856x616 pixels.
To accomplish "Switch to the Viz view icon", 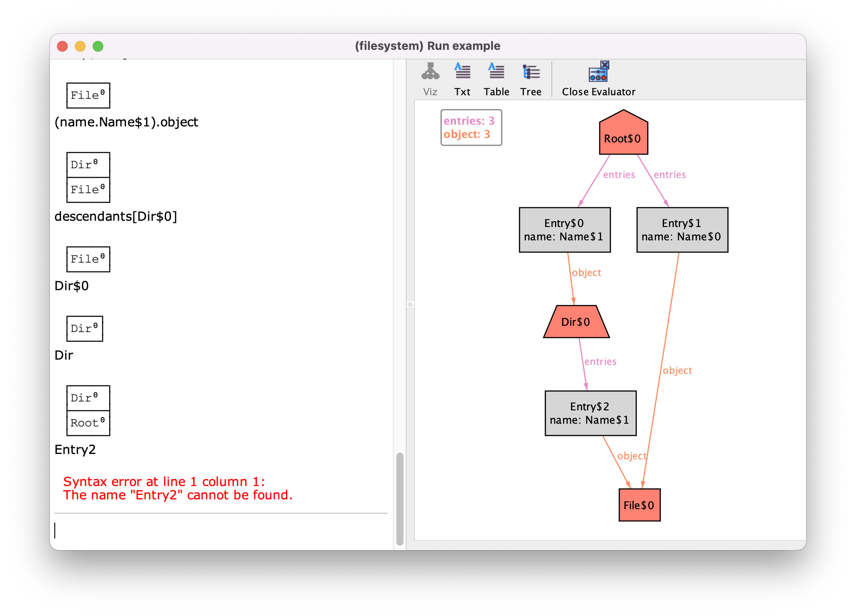I will point(430,72).
